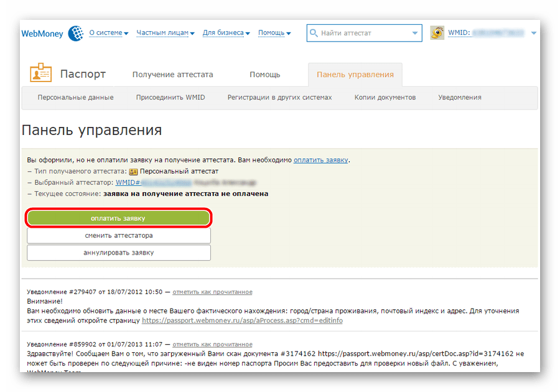Go to 'Персональные данные' submenu
The image size is (560, 392).
(x=76, y=97)
